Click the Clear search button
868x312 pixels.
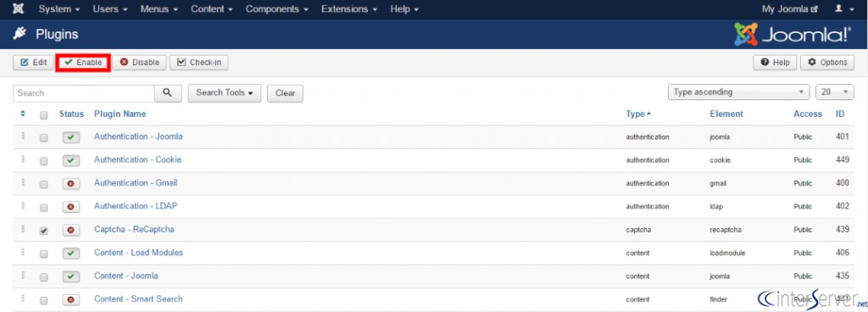click(x=285, y=93)
